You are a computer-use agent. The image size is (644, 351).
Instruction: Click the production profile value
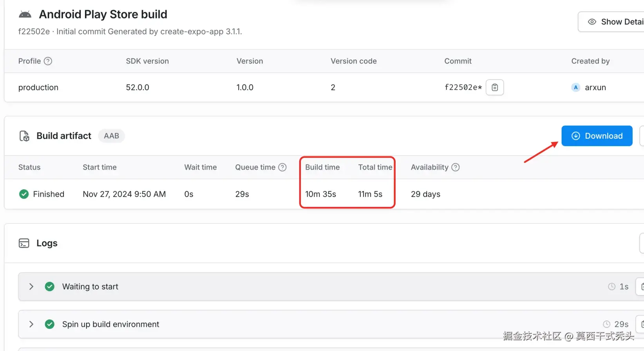click(38, 87)
